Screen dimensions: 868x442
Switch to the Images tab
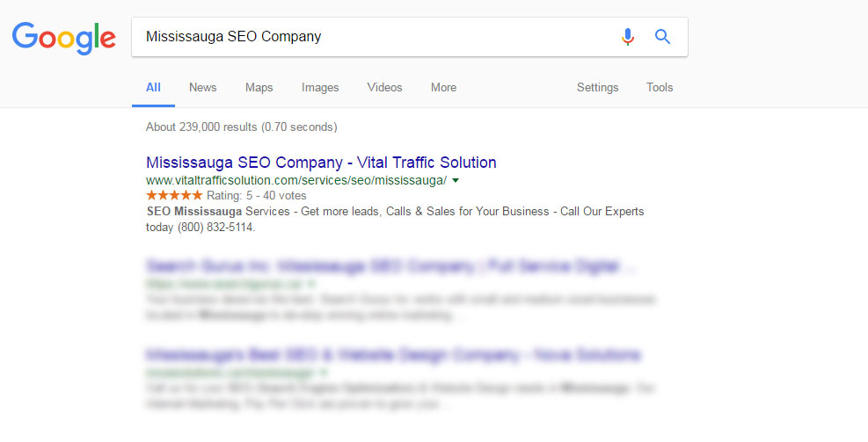click(320, 87)
